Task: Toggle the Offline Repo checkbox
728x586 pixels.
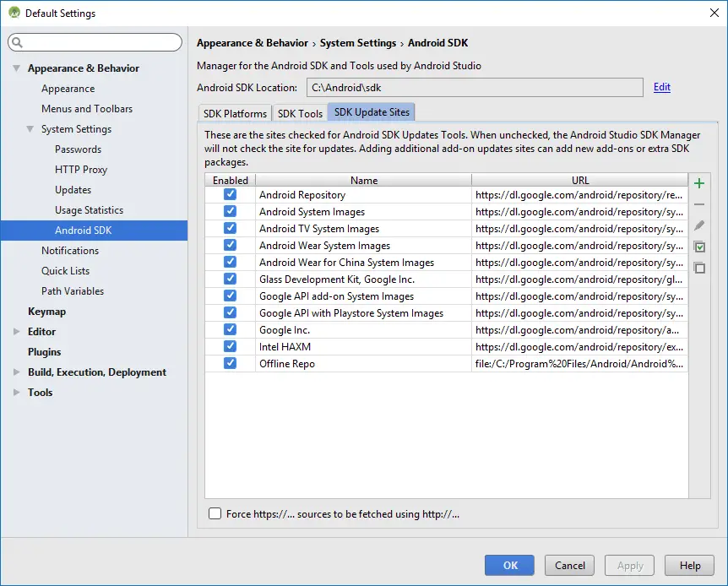Action: 230,363
